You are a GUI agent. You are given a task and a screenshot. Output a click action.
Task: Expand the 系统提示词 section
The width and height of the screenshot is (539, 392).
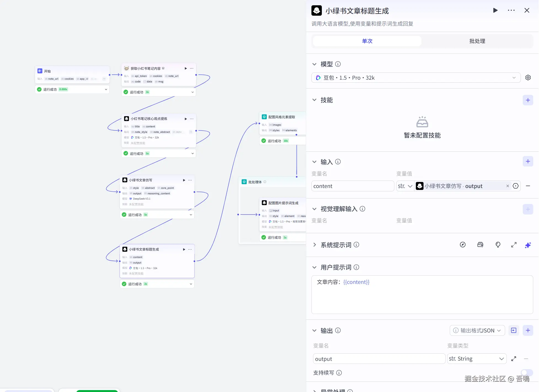point(314,245)
